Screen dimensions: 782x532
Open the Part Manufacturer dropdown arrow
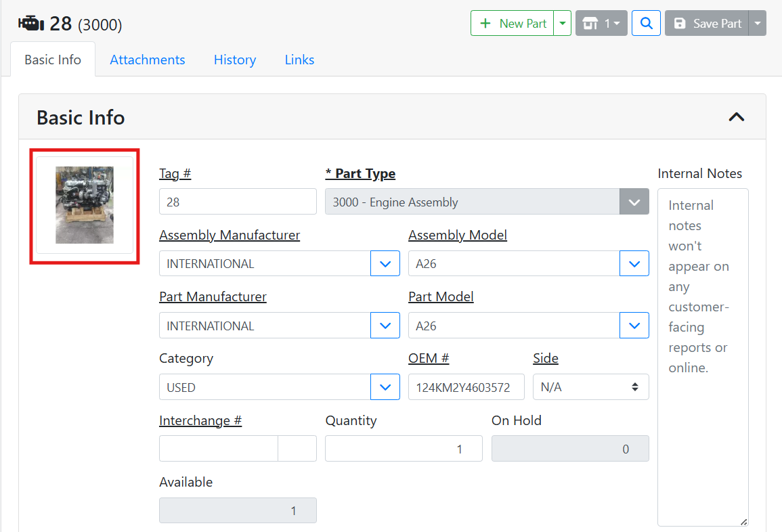(x=385, y=326)
